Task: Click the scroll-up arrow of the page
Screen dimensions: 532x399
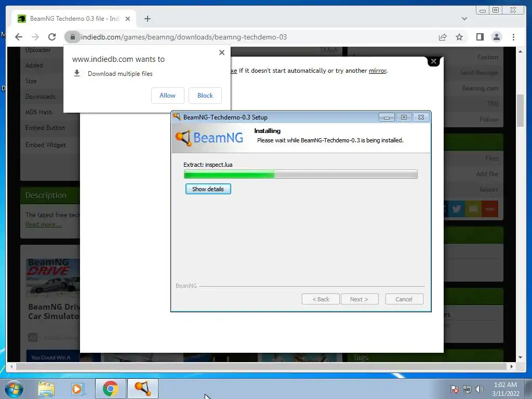Action: point(520,51)
